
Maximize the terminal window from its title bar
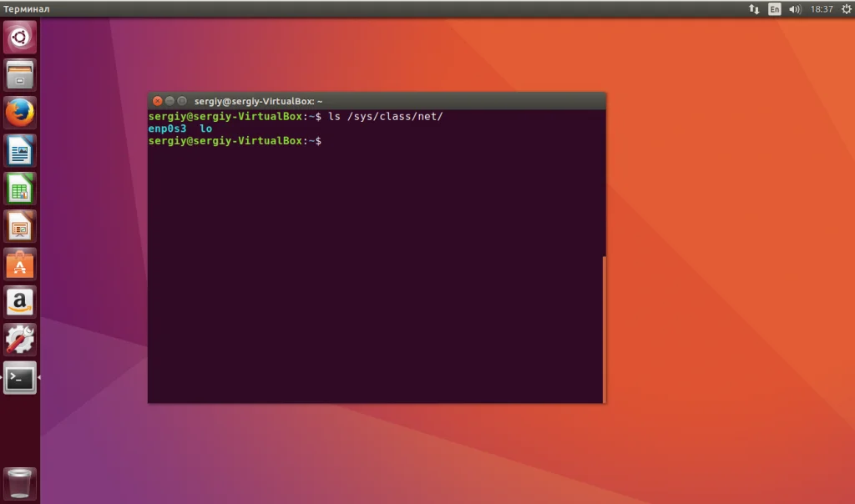point(182,101)
